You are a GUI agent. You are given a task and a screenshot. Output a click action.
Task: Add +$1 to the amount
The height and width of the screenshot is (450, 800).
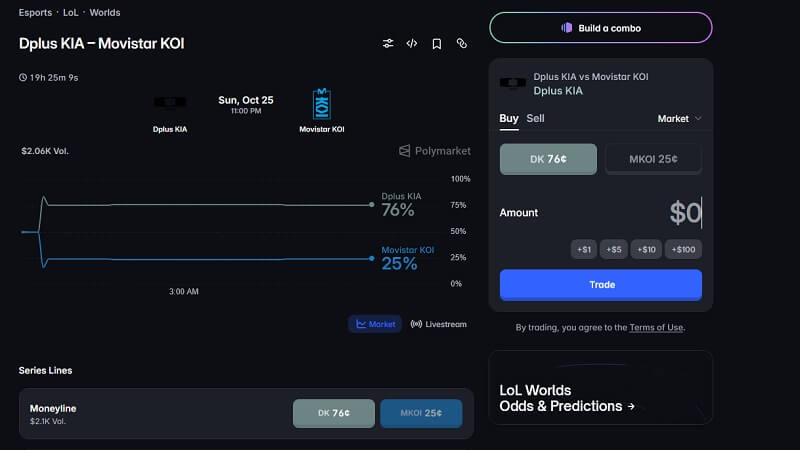[x=584, y=249]
